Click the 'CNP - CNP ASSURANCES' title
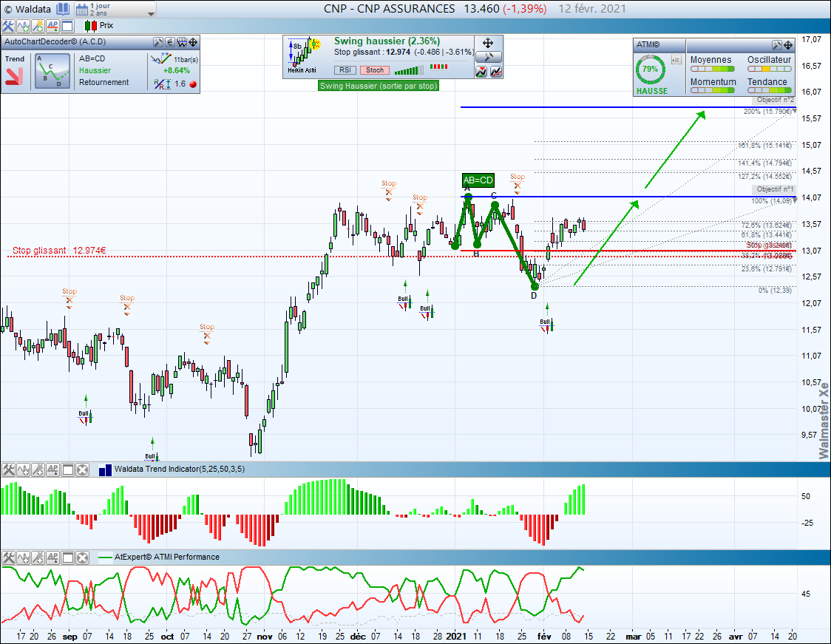This screenshot has width=831, height=644. [390, 8]
